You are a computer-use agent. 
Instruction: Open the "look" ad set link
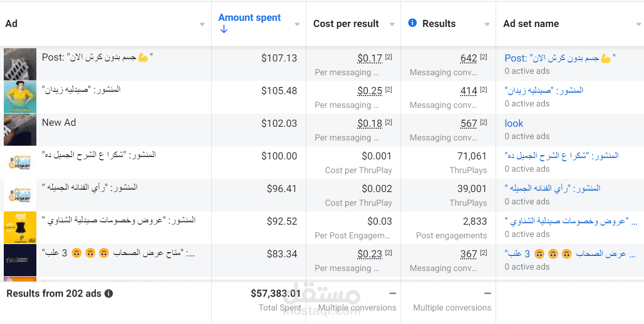click(x=514, y=123)
